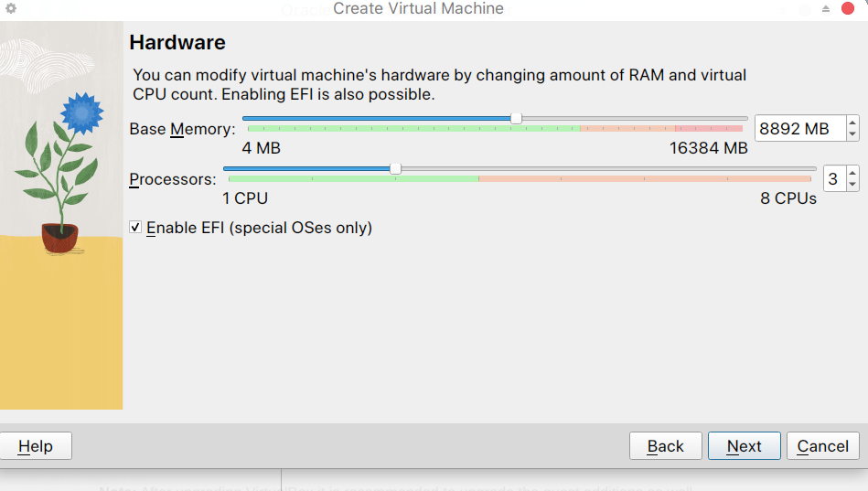
Task: Click the blue flower illustration
Action: [x=82, y=113]
